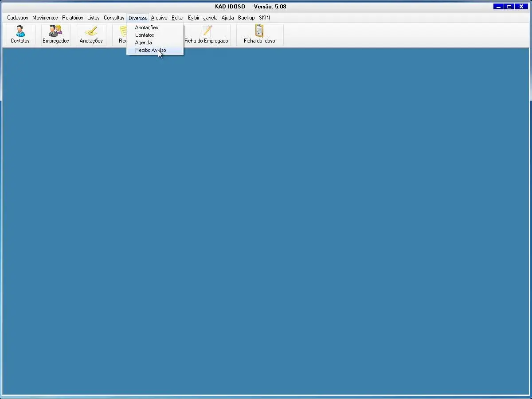Viewport: 532px width, 399px height.
Task: Open the Listas menu
Action: (93, 18)
